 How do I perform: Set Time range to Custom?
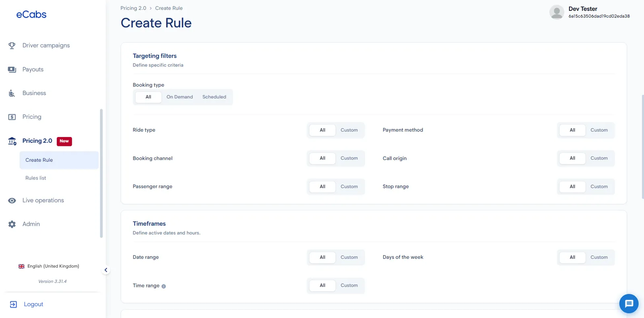tap(349, 285)
